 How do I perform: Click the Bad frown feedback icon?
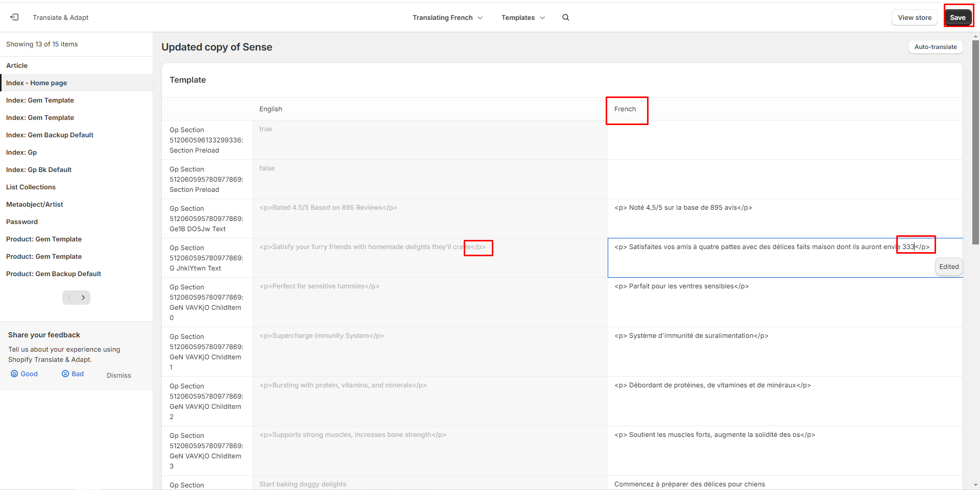click(65, 374)
